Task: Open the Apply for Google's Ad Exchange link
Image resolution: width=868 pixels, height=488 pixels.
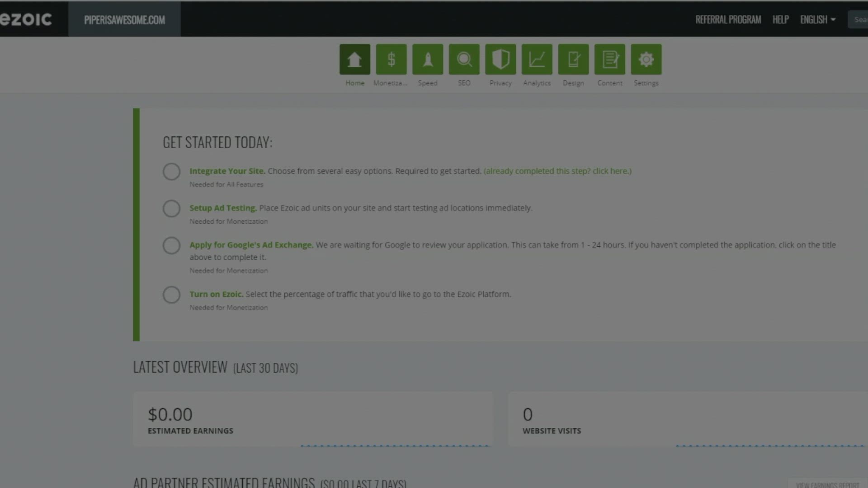Action: 251,245
